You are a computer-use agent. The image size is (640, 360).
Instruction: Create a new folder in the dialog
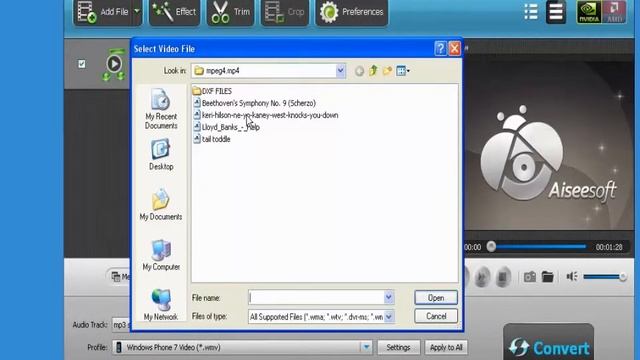387,71
